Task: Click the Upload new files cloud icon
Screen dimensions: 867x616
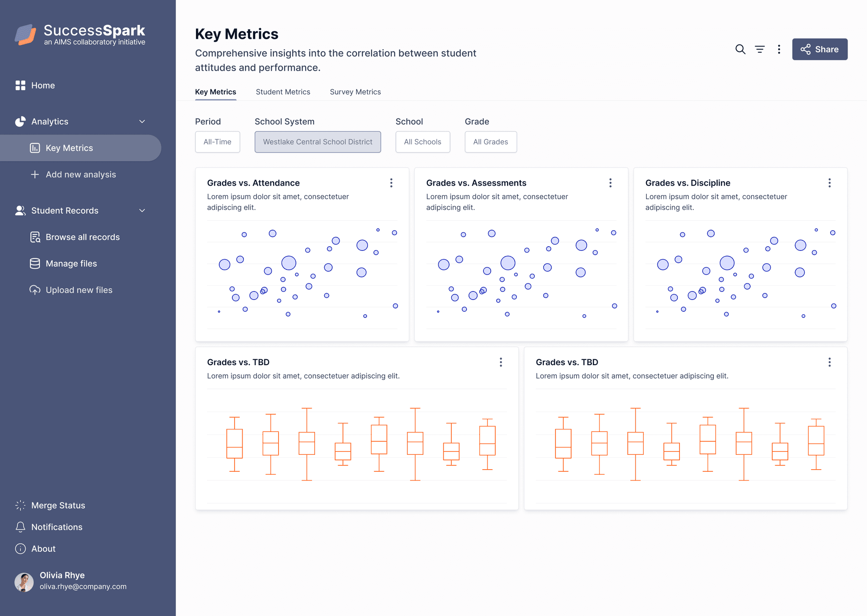Action: click(35, 290)
